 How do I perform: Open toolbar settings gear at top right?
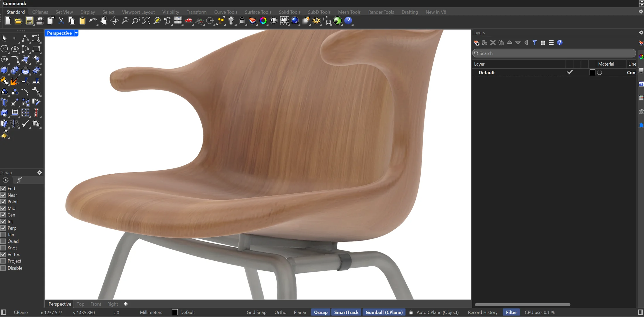pyautogui.click(x=641, y=12)
